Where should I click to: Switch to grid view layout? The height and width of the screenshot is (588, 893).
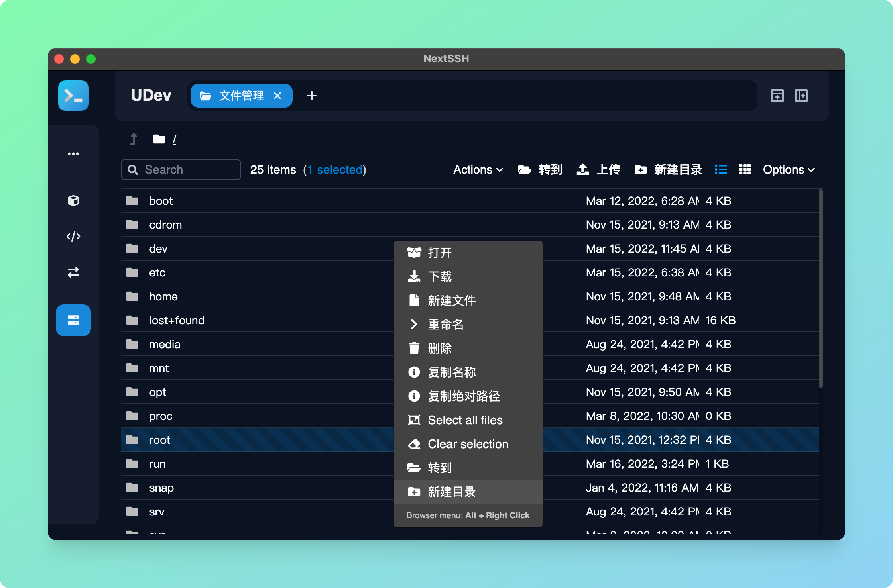745,170
